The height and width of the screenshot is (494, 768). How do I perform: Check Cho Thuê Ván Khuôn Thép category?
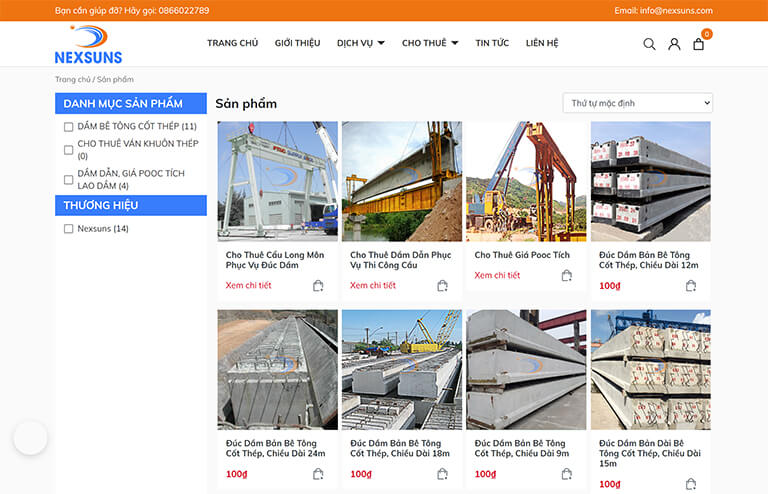click(69, 150)
